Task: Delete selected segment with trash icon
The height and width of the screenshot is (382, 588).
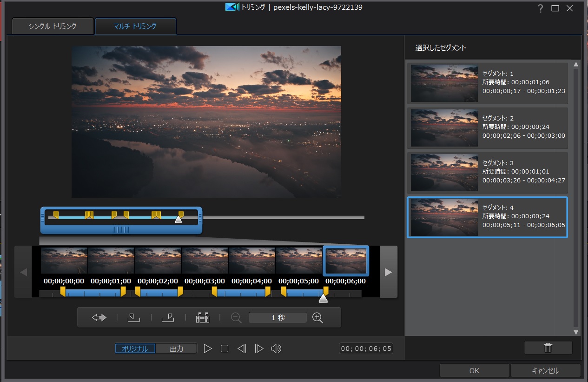Action: coord(548,348)
